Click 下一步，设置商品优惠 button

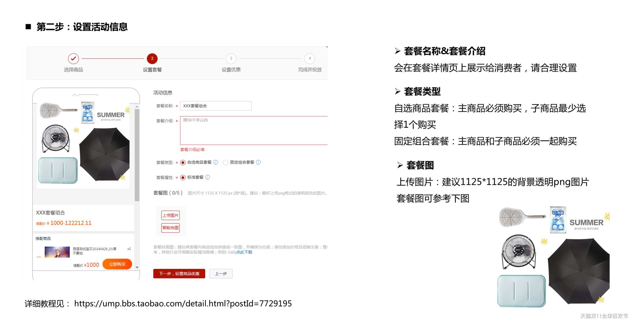[179, 274]
